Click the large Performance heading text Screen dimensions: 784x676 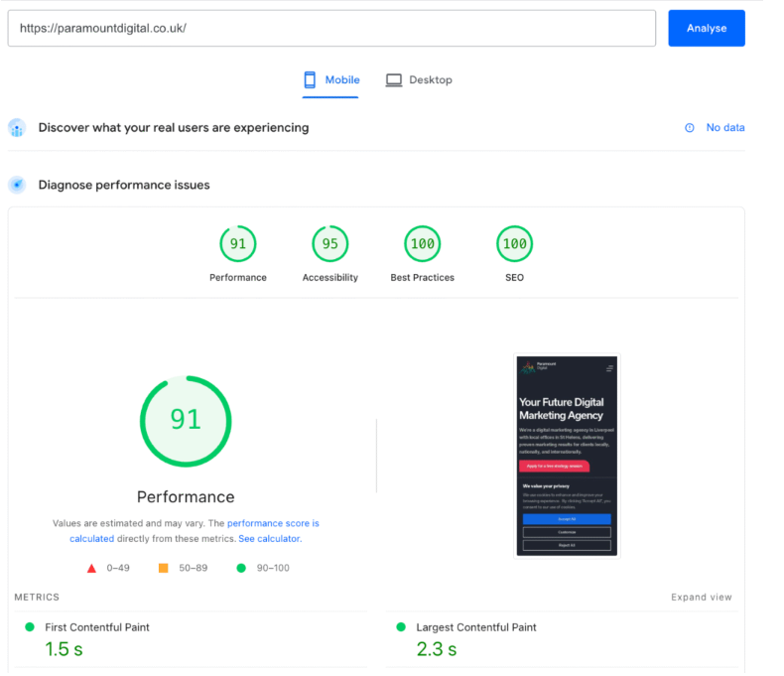[x=186, y=497]
